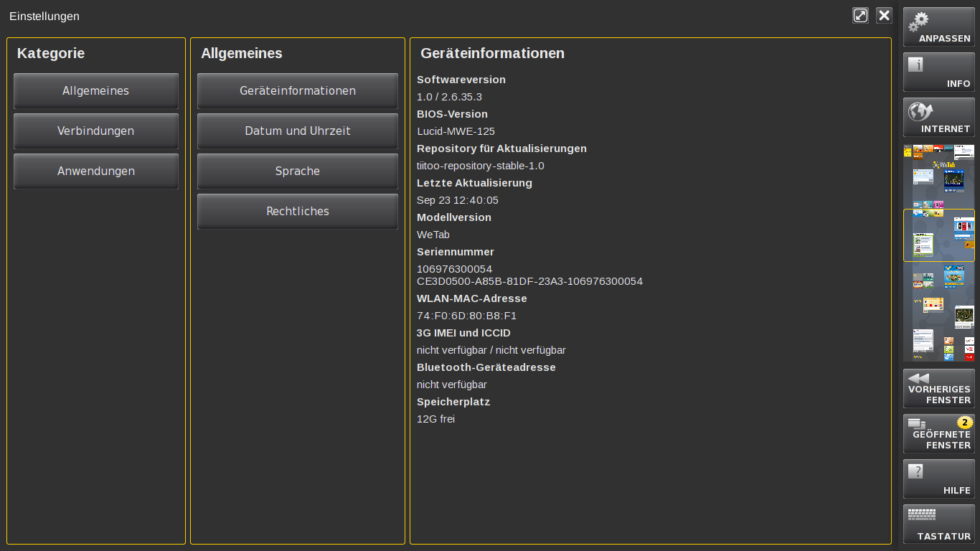Image resolution: width=980 pixels, height=551 pixels.
Task: Show the on-screen TASTATUR keyboard
Action: coord(938,524)
